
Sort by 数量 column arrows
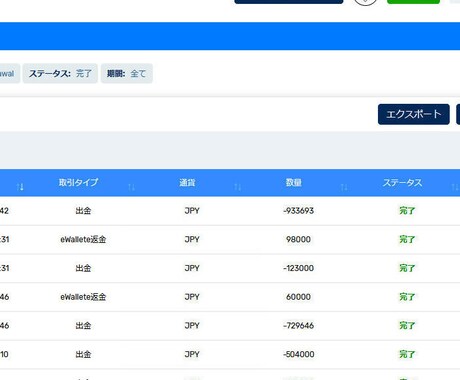344,187
